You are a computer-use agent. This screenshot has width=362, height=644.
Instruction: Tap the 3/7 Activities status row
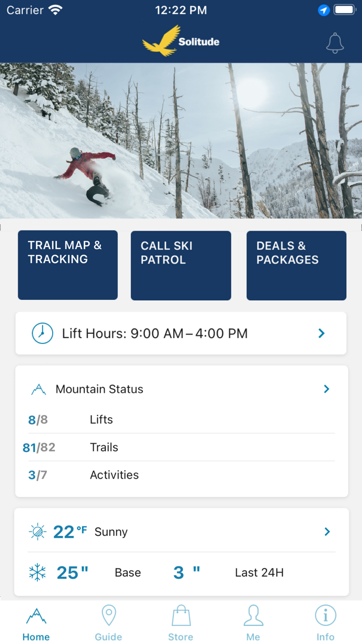180,475
